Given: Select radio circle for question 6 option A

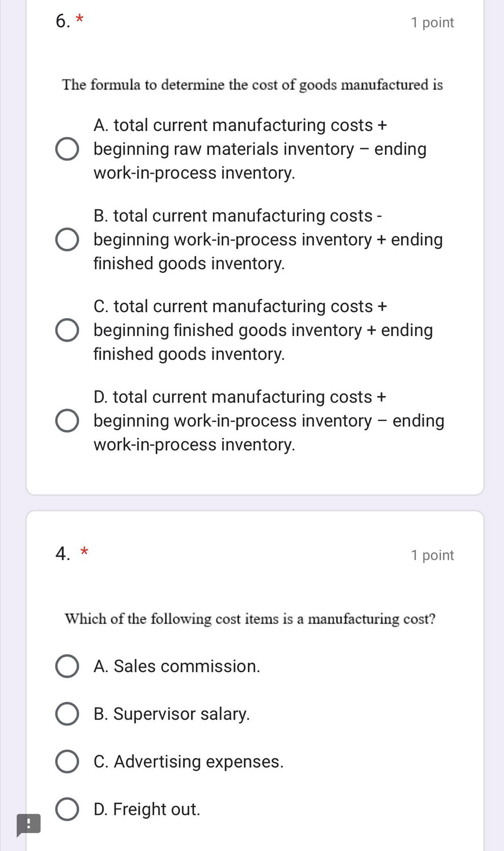Looking at the screenshot, I should click(x=67, y=149).
